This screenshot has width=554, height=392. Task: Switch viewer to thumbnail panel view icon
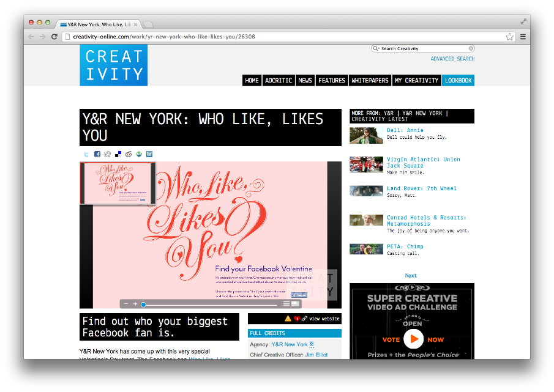[x=295, y=304]
